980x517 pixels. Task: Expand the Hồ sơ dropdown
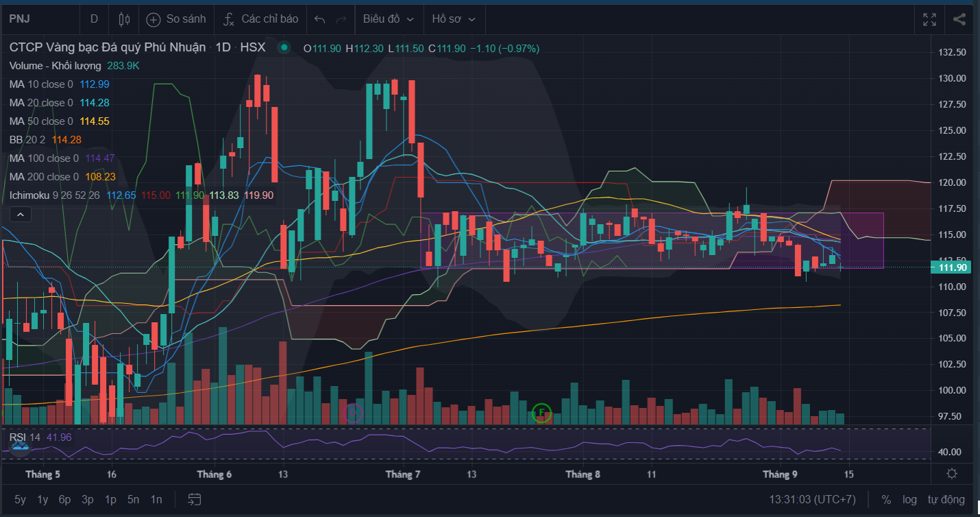pos(454,19)
